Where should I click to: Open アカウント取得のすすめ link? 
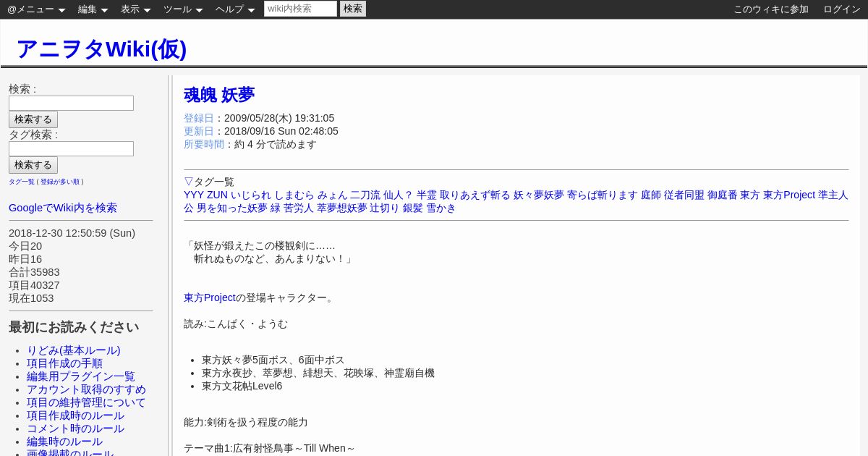tap(86, 389)
